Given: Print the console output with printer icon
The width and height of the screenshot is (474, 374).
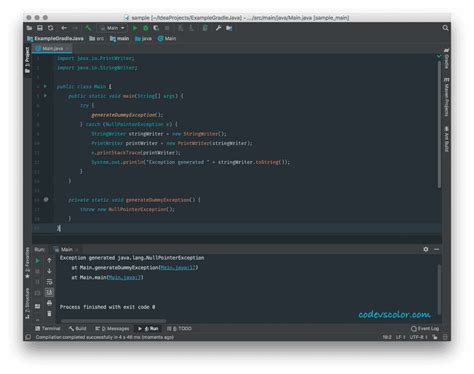Looking at the screenshot, I should 49,303.
